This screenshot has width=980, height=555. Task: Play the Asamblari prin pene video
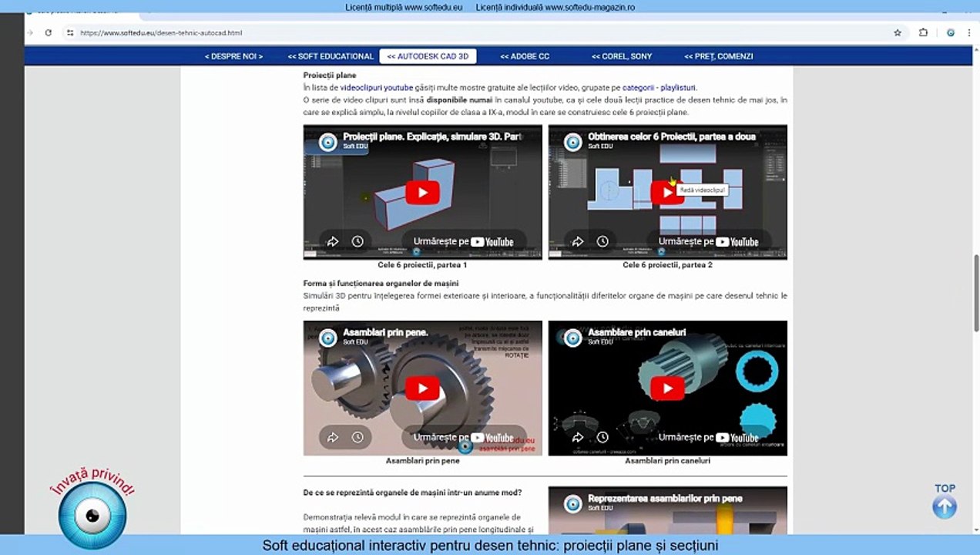(422, 388)
